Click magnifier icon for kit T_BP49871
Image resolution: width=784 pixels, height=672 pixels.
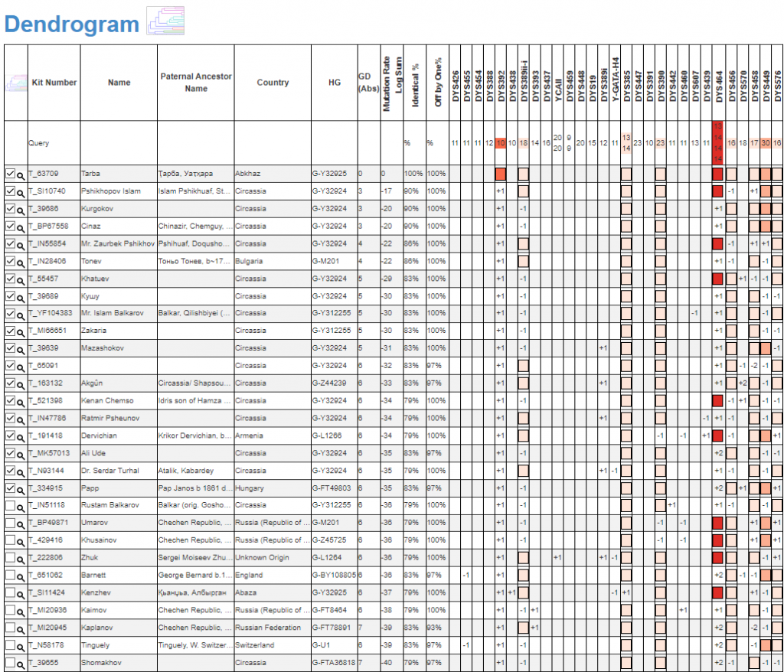[x=21, y=524]
